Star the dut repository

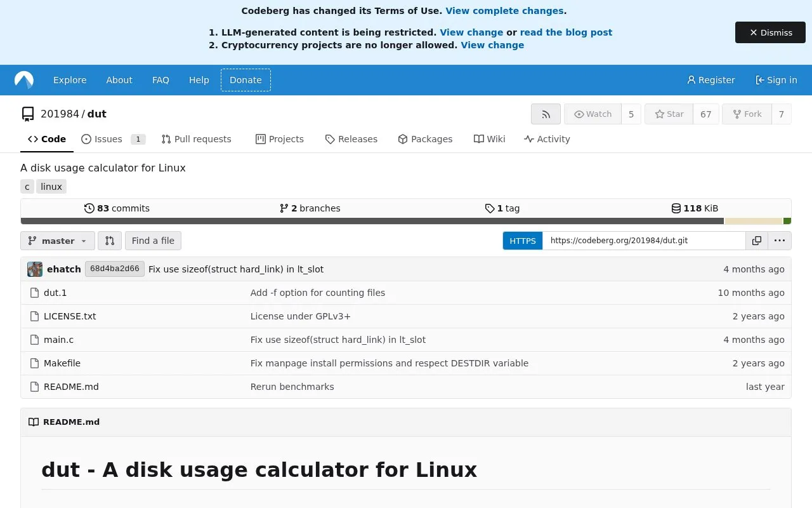pyautogui.click(x=669, y=114)
